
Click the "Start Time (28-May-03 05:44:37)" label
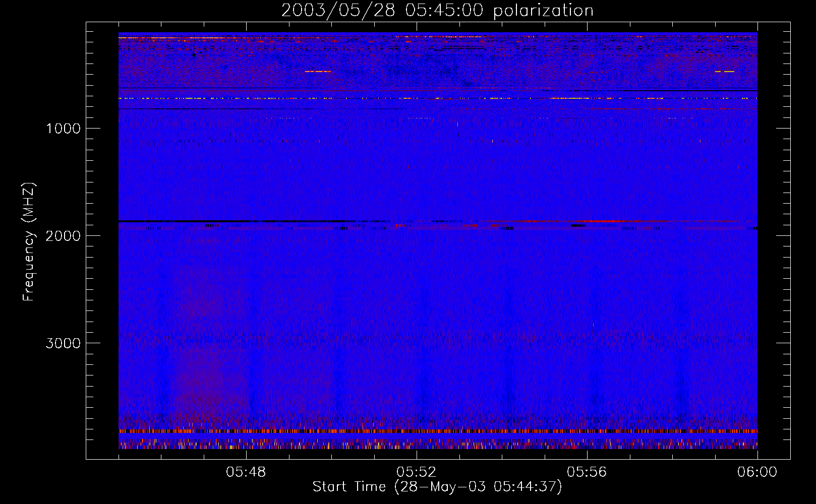tap(437, 487)
